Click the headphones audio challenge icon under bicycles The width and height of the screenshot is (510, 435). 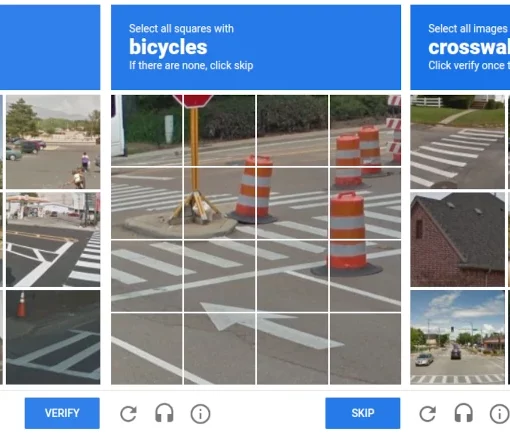[x=164, y=413]
